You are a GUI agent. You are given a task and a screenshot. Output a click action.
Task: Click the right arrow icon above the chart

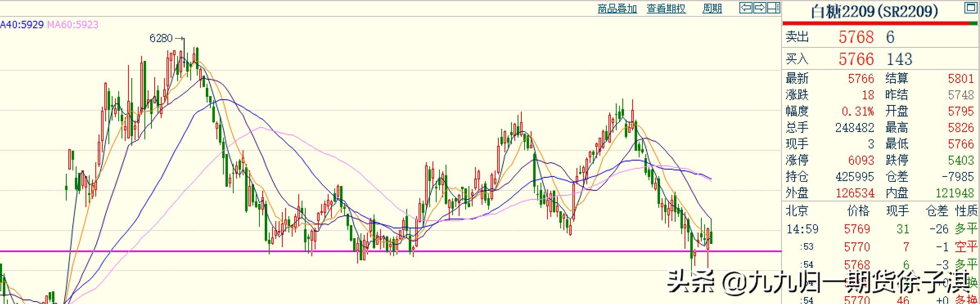click(x=759, y=8)
